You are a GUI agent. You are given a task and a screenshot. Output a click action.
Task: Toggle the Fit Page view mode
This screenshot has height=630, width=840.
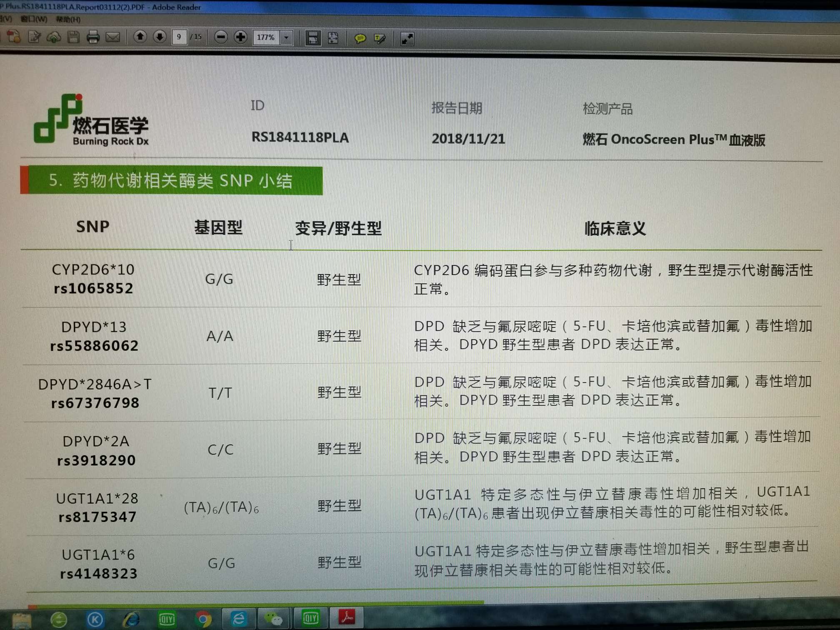(334, 38)
